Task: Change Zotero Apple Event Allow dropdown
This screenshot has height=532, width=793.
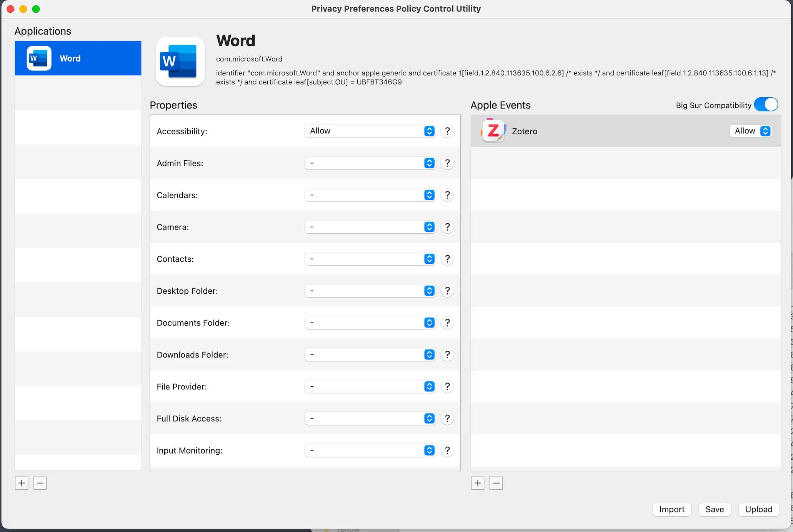Action: 750,131
